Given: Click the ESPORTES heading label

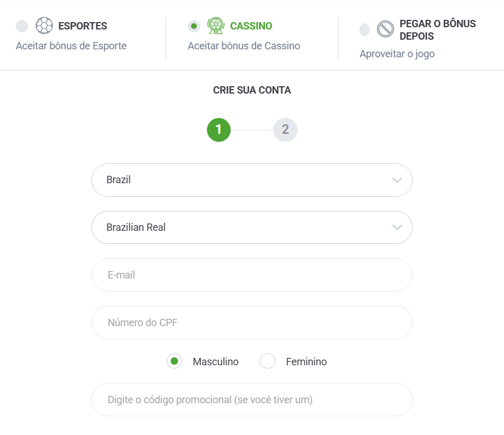Looking at the screenshot, I should tap(83, 26).
